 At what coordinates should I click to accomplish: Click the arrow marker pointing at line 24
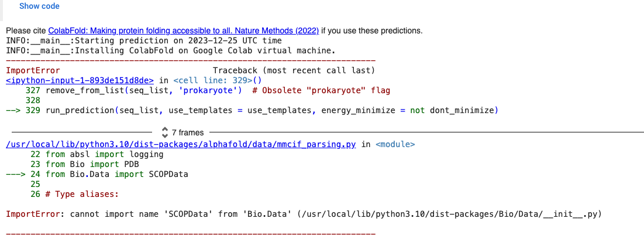point(15,174)
